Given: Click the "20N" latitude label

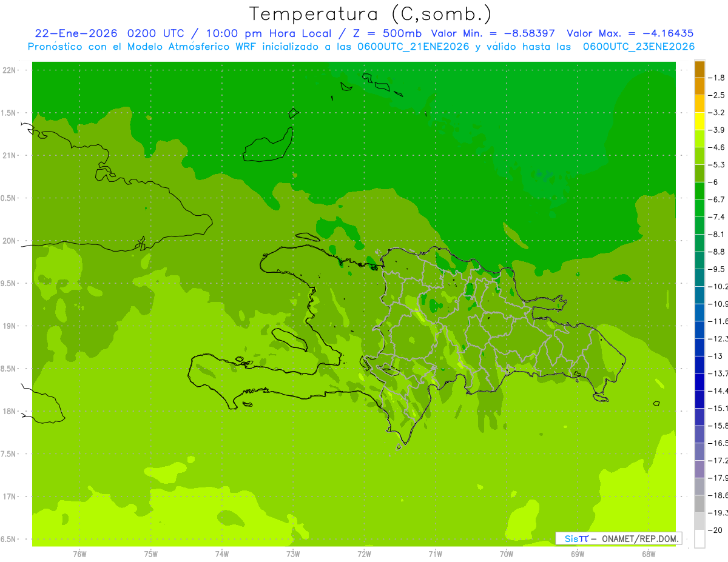Looking at the screenshot, I should tap(10, 241).
